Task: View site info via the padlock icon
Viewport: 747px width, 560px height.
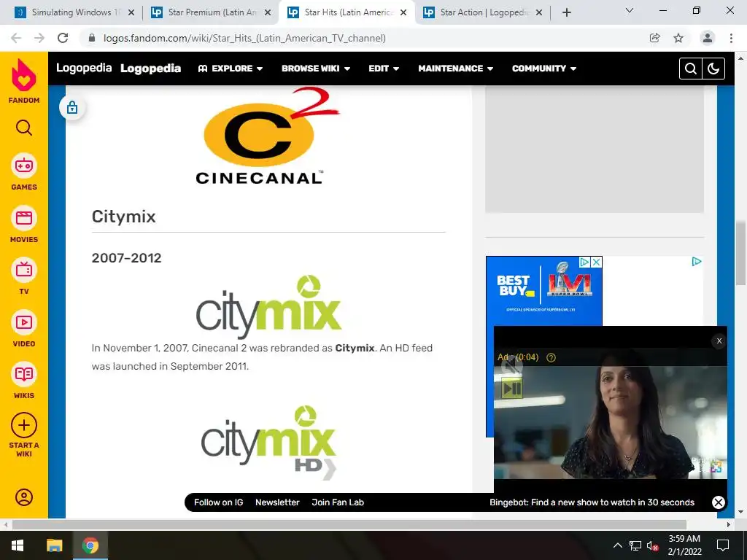Action: pos(92,38)
